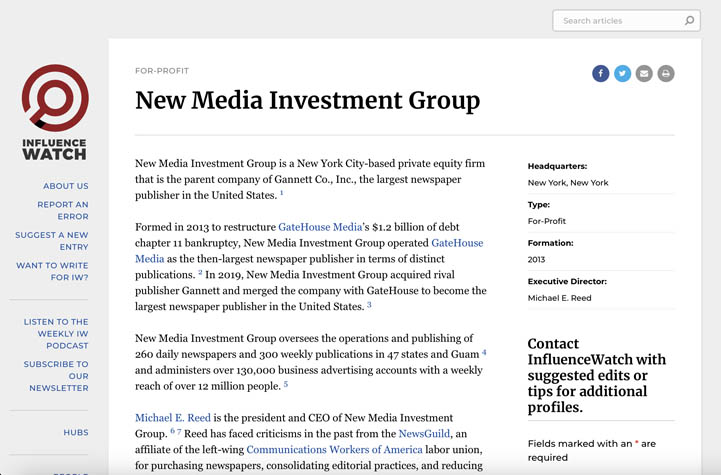Share the article on Facebook
Viewport: 721px width, 475px height.
point(601,74)
